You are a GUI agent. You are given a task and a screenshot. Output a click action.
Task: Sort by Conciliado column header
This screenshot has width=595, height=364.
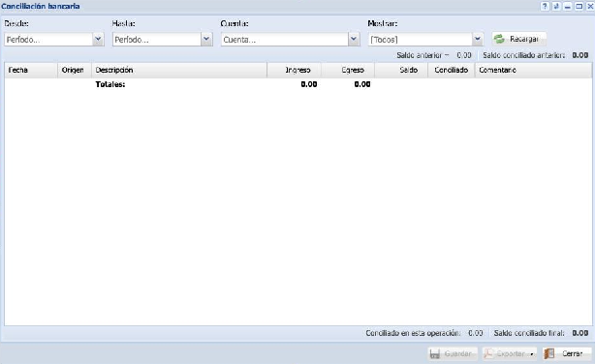452,70
